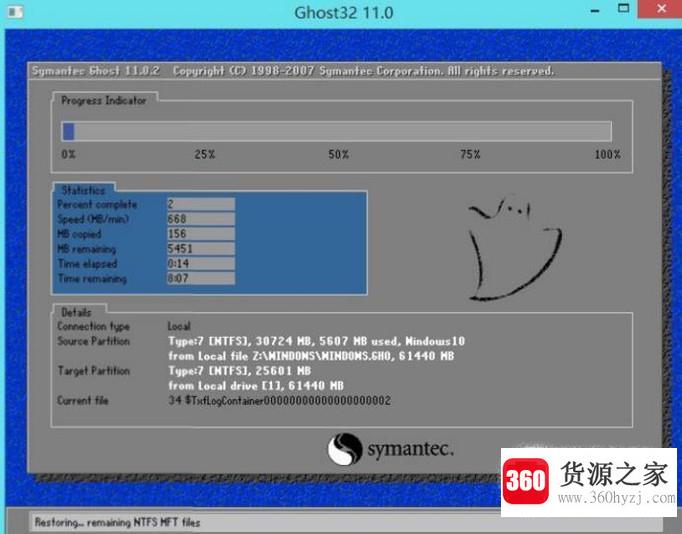Click the Details panel label
Image resolution: width=682 pixels, height=534 pixels.
[77, 312]
